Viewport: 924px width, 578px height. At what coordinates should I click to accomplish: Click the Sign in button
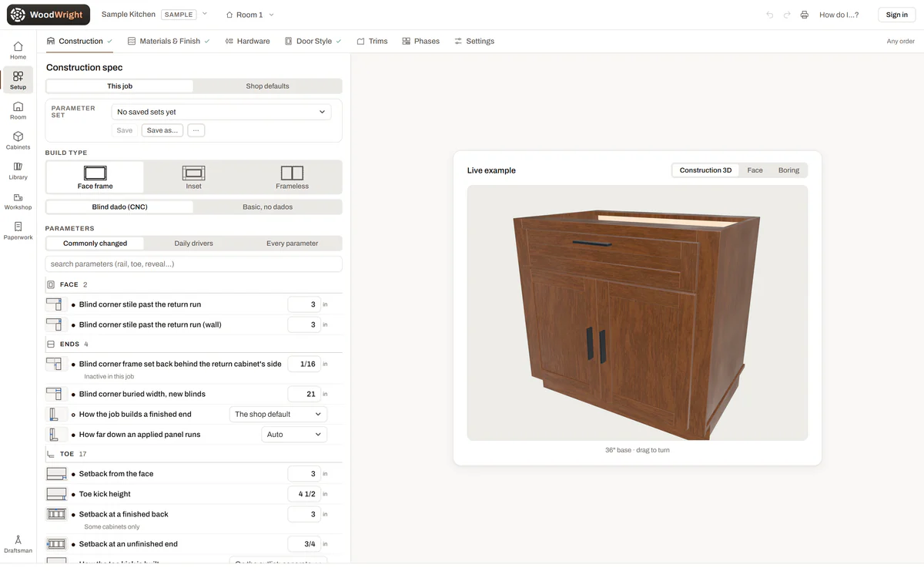point(896,15)
